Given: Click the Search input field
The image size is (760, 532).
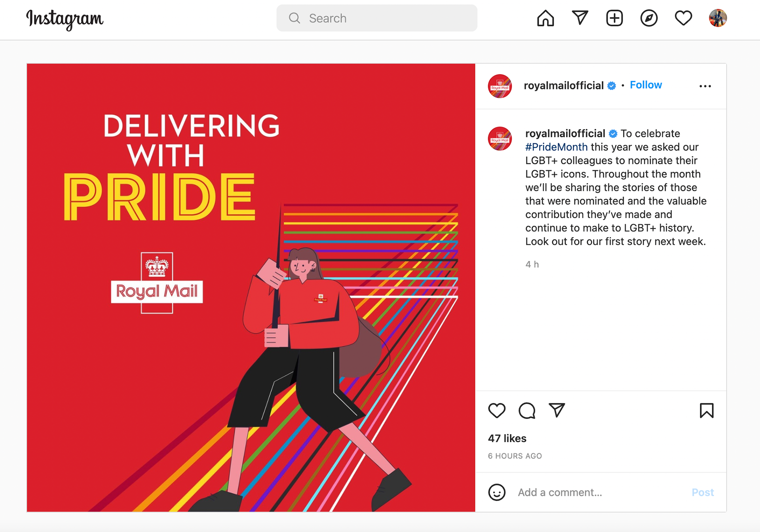Looking at the screenshot, I should (377, 18).
